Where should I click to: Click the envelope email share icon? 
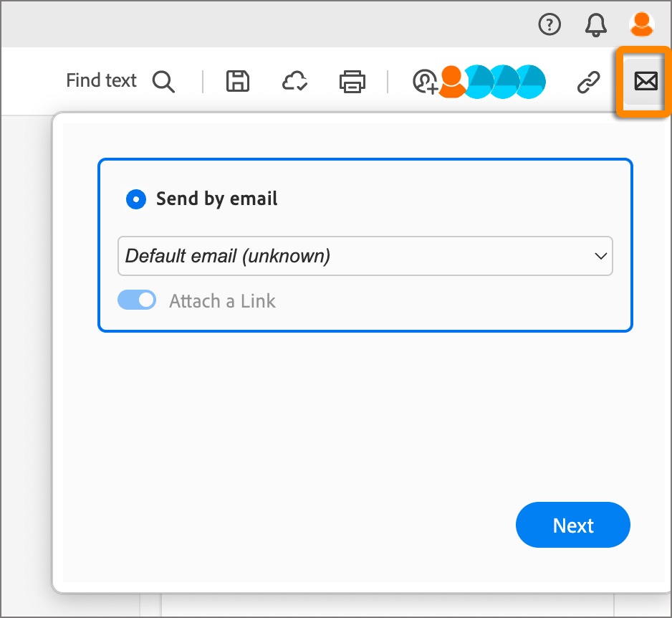tap(645, 82)
